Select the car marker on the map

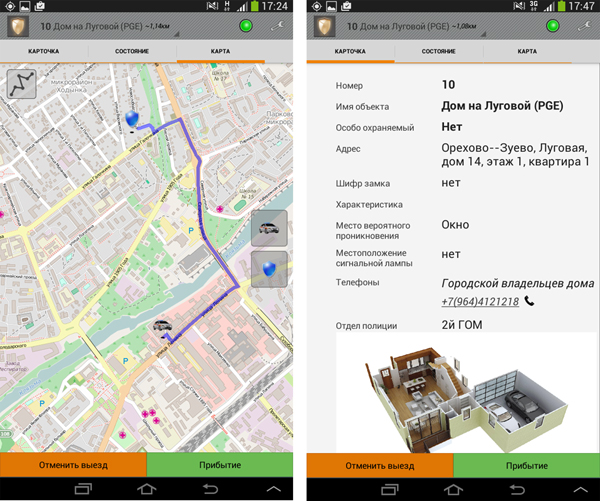[161, 328]
